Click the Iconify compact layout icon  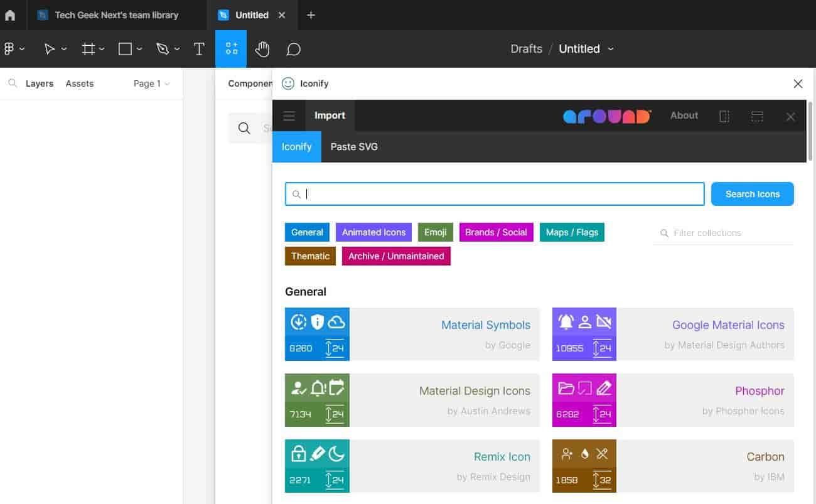point(724,116)
